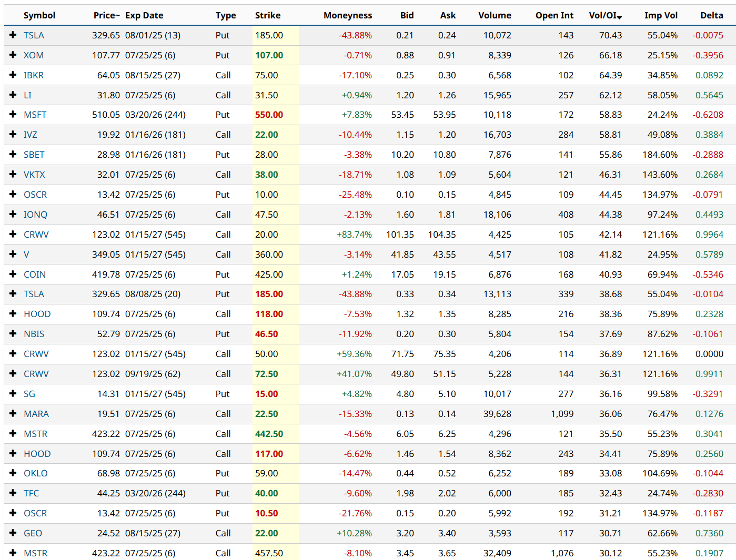Sort by Exp Date column header
This screenshot has width=736, height=560.
click(144, 15)
